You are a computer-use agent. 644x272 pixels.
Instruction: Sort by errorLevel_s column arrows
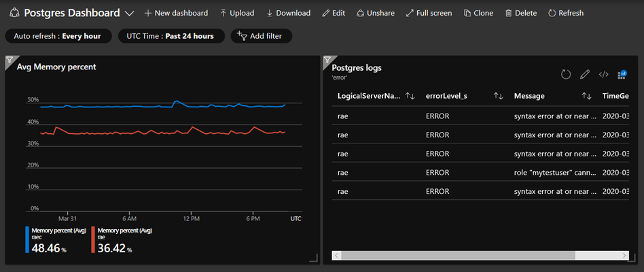498,96
